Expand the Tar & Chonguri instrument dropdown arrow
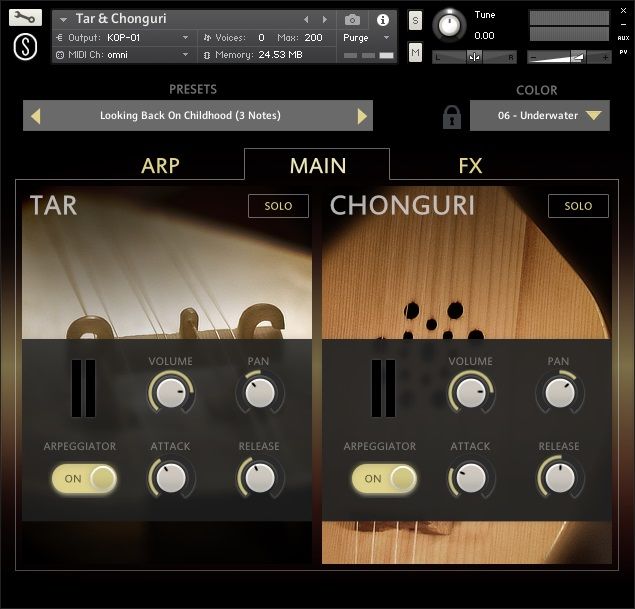This screenshot has height=609, width=635. (x=63, y=19)
